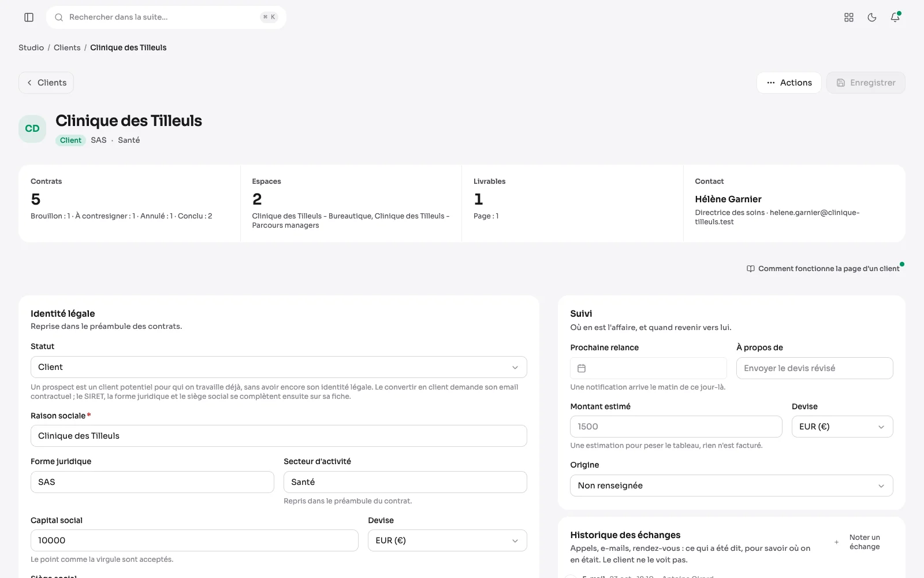Click the Prochaine relance date field

[649, 368]
